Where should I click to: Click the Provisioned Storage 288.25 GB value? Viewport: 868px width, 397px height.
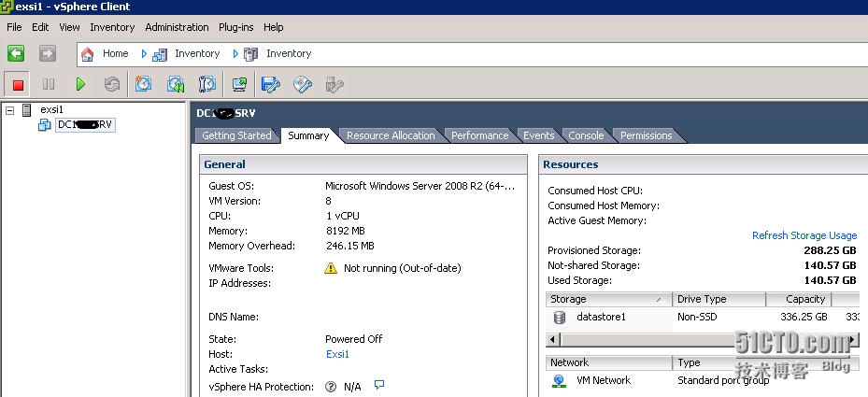(830, 250)
